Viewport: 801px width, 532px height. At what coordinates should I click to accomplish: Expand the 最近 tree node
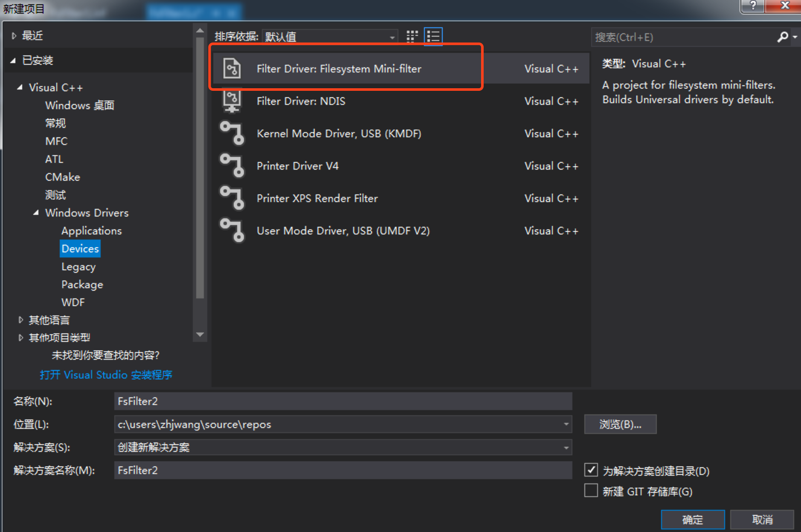pos(14,36)
